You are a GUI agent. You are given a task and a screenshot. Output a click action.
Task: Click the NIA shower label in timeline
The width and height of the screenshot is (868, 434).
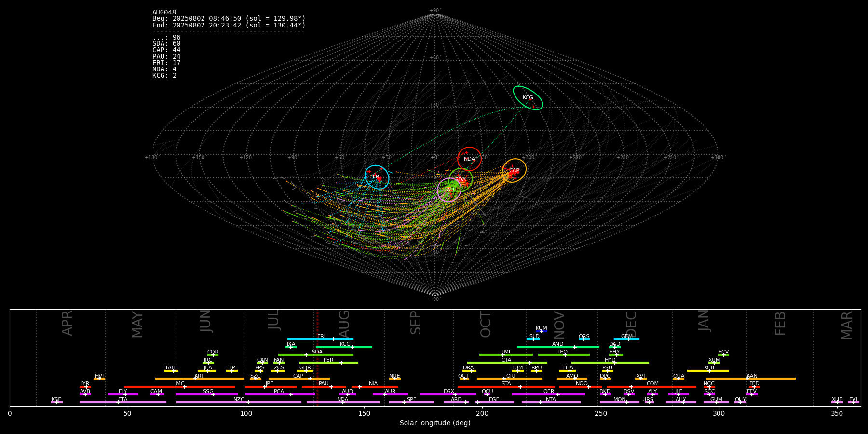coord(373,384)
